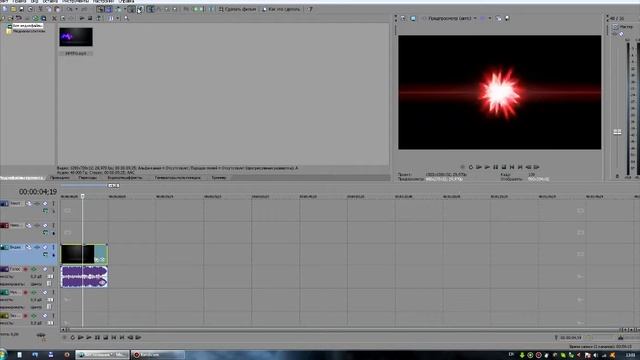Toggle automatic crossfades in main toolbar
Image resolution: width=640 pixels, height=360 pixels.
108,9
